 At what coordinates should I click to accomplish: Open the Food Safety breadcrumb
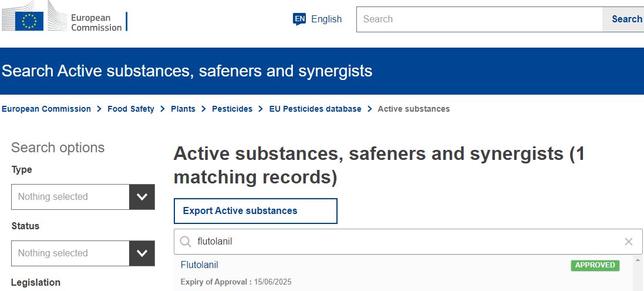coord(130,109)
